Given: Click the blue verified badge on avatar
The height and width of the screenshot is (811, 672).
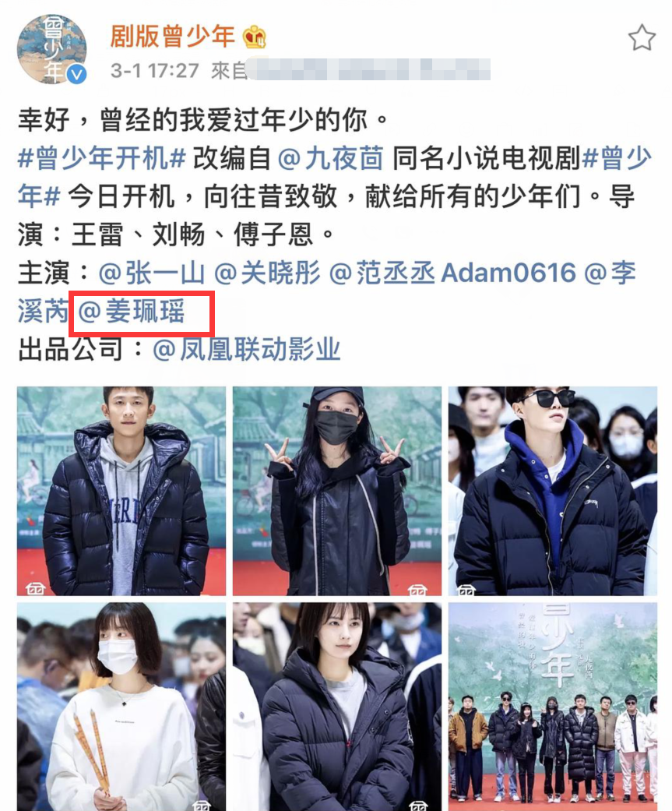Looking at the screenshot, I should (x=78, y=76).
